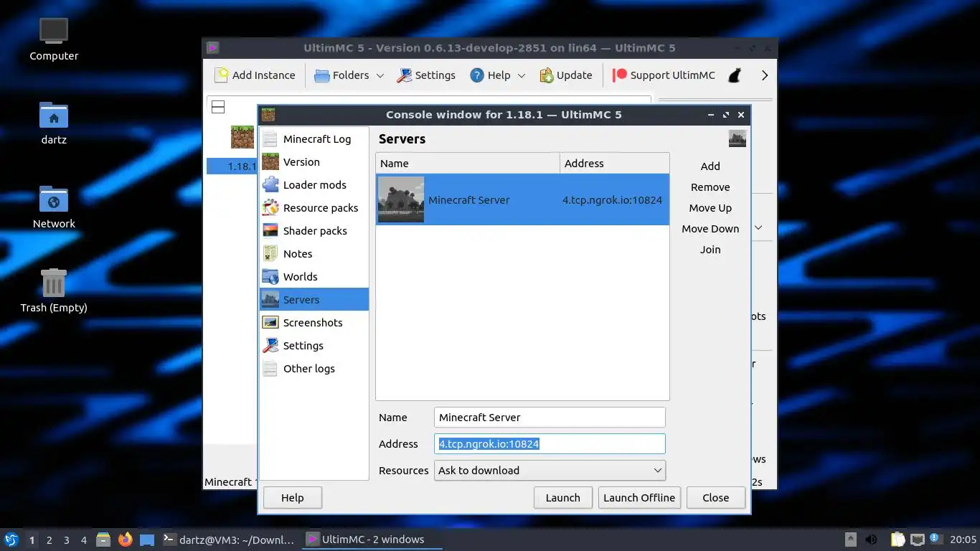Open the Screenshots page
The height and width of the screenshot is (551, 980).
314,323
